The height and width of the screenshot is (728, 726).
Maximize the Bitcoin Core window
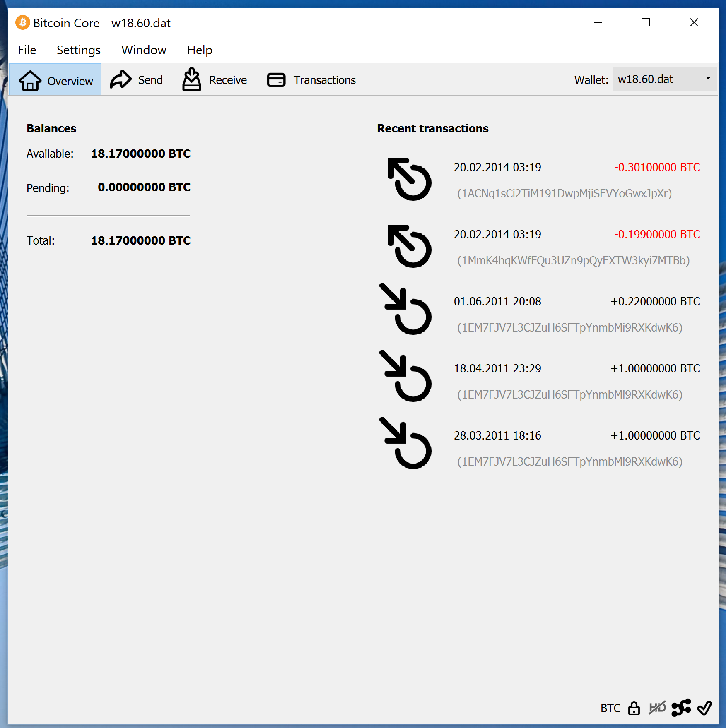click(645, 23)
